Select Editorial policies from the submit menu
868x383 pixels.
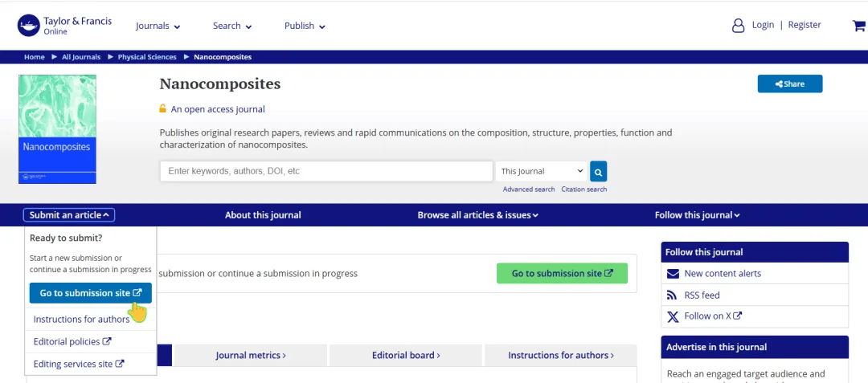(72, 341)
